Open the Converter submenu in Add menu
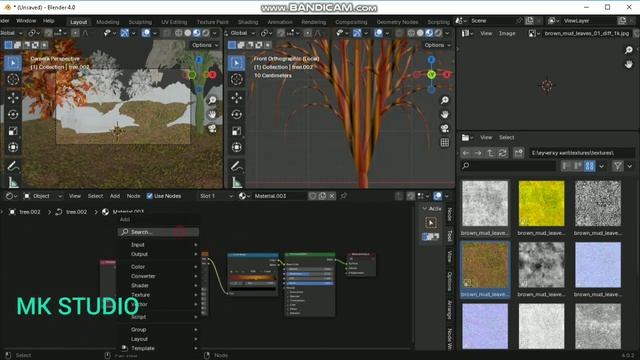The width and height of the screenshot is (640, 360). tap(159, 276)
